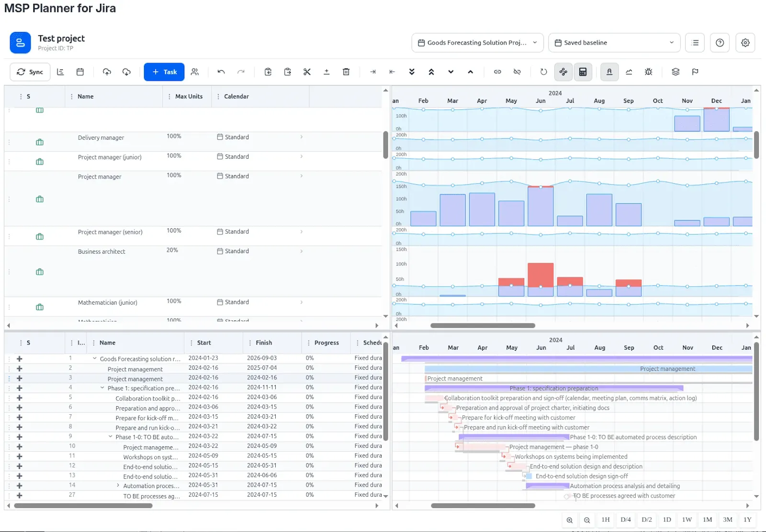This screenshot has height=532, width=766.
Task: Open settings gear button
Action: coord(745,43)
